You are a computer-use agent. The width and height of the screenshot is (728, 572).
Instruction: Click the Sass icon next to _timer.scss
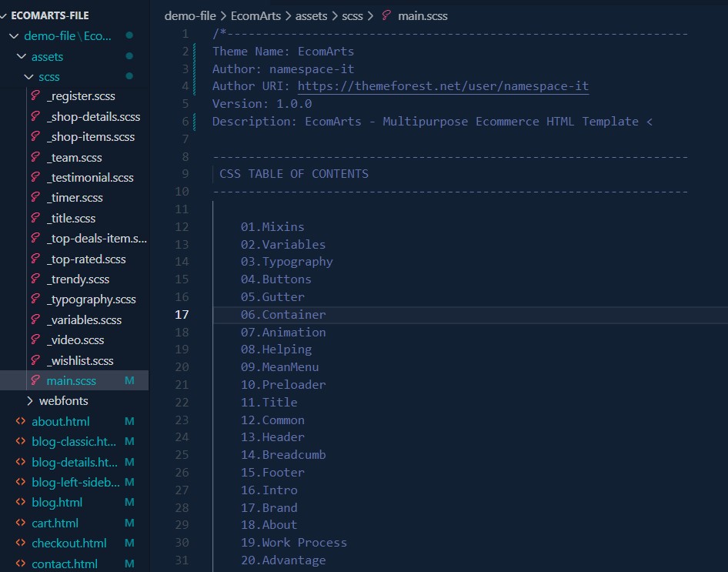(x=35, y=198)
